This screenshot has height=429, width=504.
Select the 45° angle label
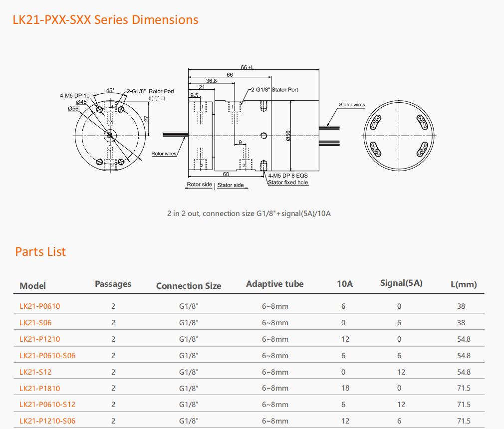click(110, 90)
